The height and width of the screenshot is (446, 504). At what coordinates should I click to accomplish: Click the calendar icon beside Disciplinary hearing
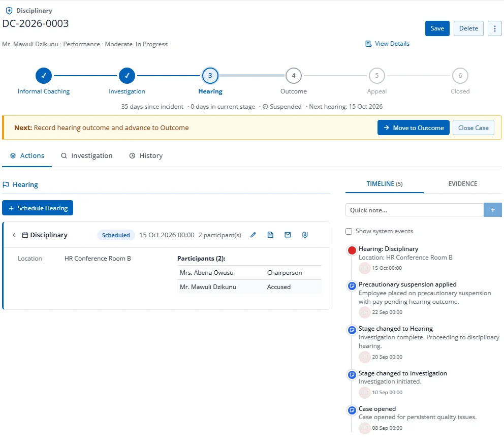(x=25, y=235)
